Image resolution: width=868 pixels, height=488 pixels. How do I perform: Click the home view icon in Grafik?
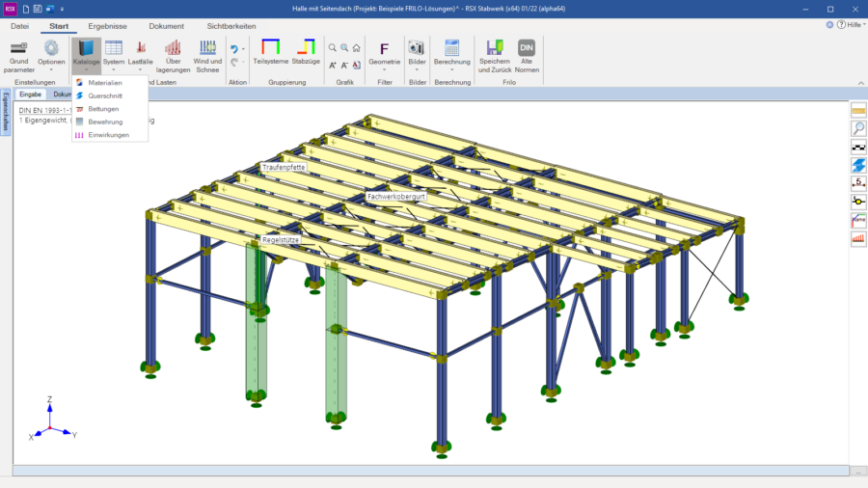pyautogui.click(x=356, y=47)
